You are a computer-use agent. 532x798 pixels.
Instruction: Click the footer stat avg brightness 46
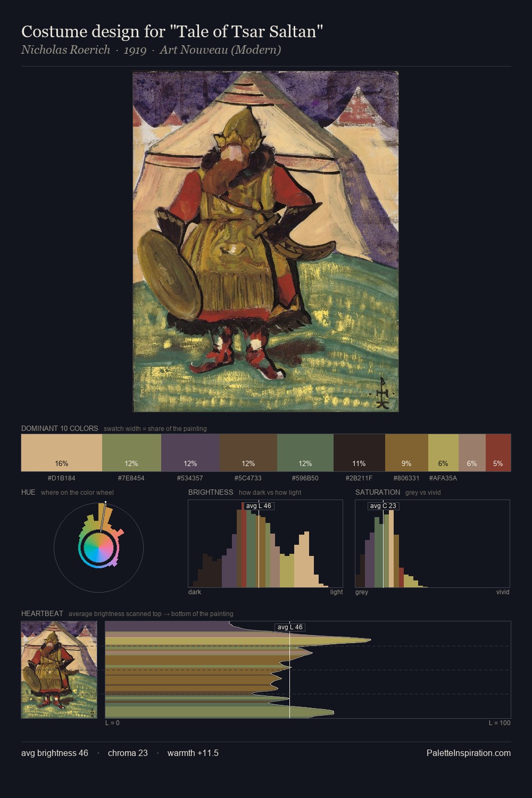click(55, 753)
